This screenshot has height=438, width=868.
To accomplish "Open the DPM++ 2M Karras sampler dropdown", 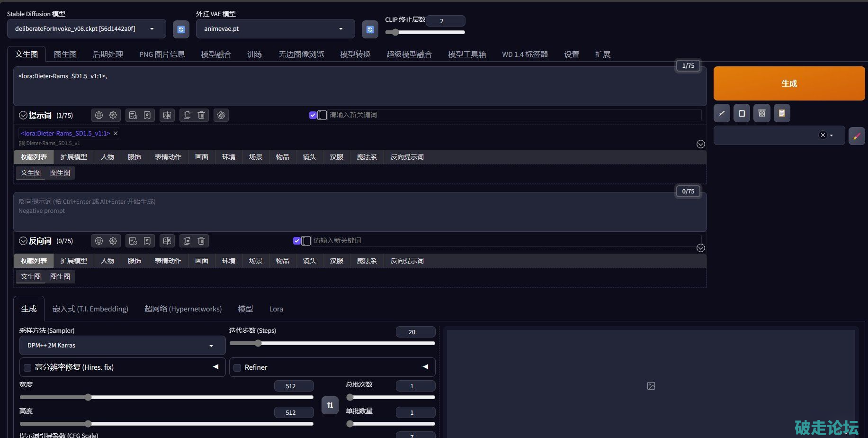I will click(122, 346).
